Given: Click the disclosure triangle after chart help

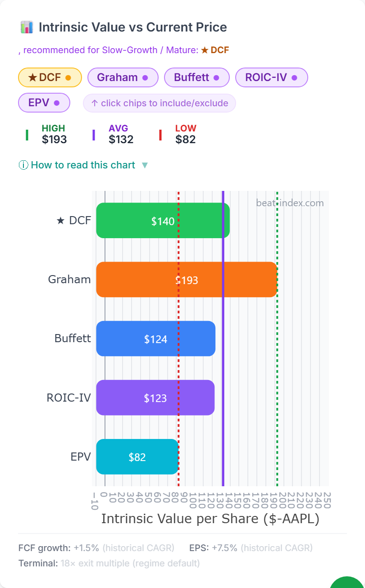Looking at the screenshot, I should [x=145, y=165].
